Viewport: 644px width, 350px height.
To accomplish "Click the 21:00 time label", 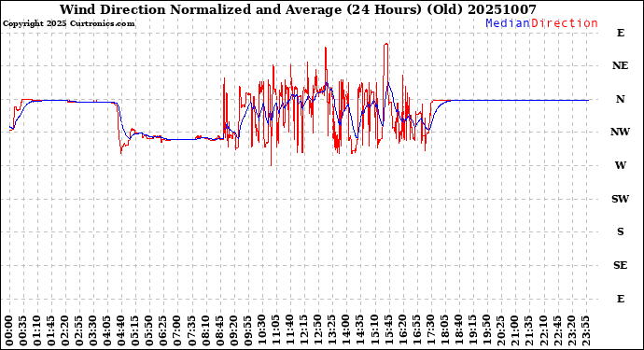I will (514, 330).
